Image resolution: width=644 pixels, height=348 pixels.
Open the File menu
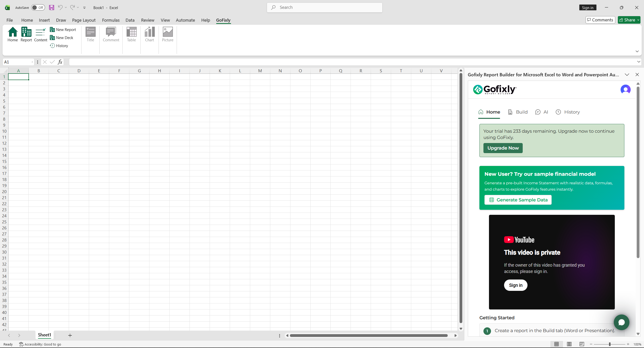(x=10, y=20)
